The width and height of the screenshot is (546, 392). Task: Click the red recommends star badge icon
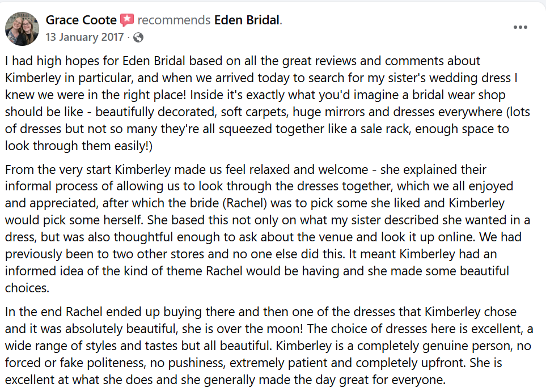(127, 20)
